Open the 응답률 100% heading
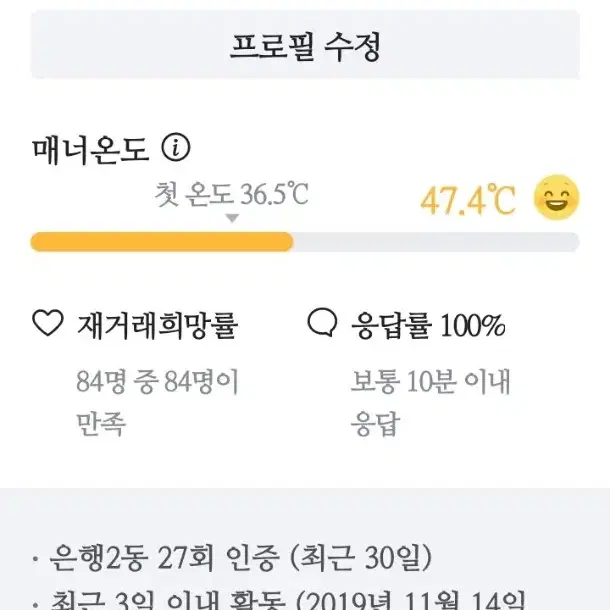This screenshot has width=610, height=610. pyautogui.click(x=428, y=326)
